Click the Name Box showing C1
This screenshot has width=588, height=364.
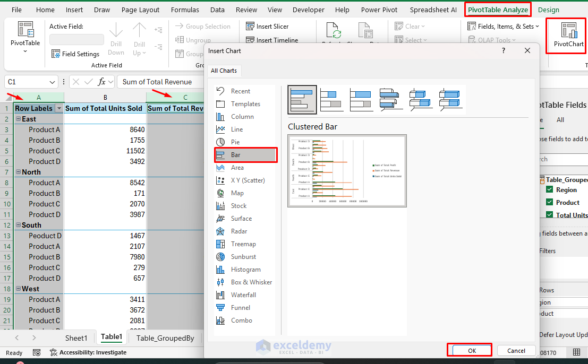26,82
